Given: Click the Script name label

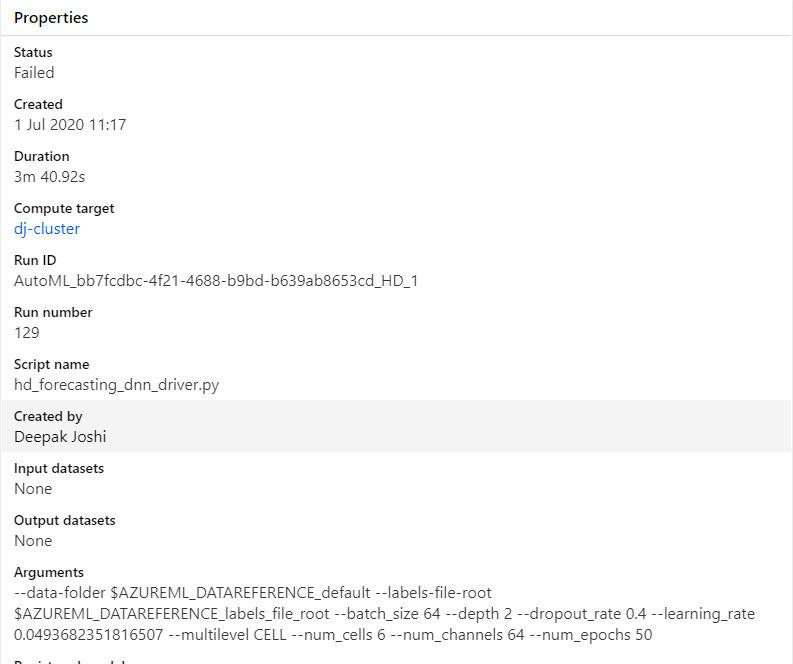Looking at the screenshot, I should pyautogui.click(x=52, y=364).
